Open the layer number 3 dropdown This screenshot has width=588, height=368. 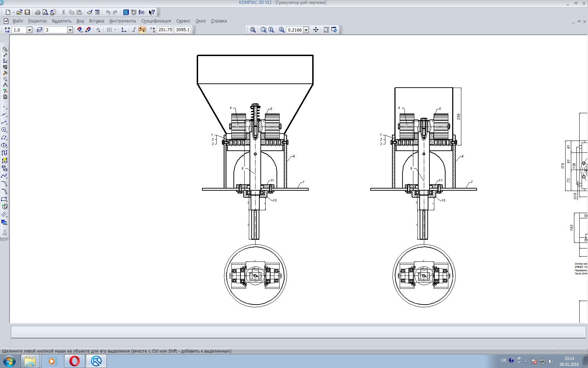[x=70, y=30]
